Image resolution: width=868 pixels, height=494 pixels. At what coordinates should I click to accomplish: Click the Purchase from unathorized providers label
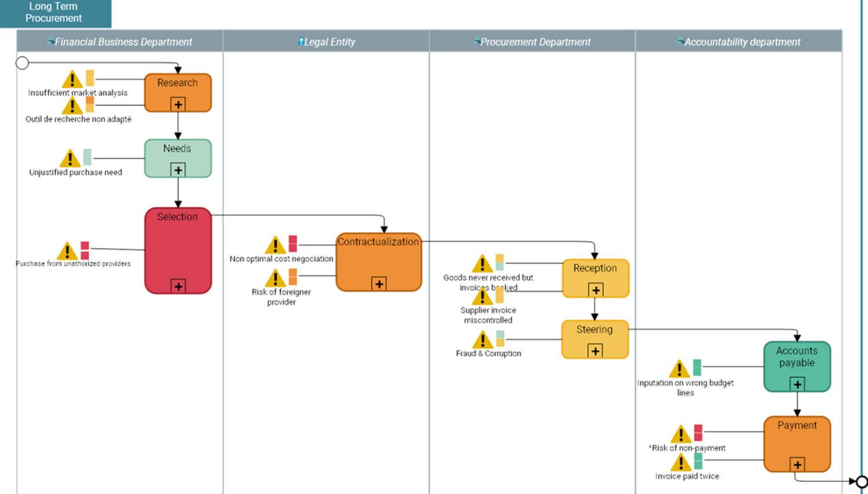(73, 264)
